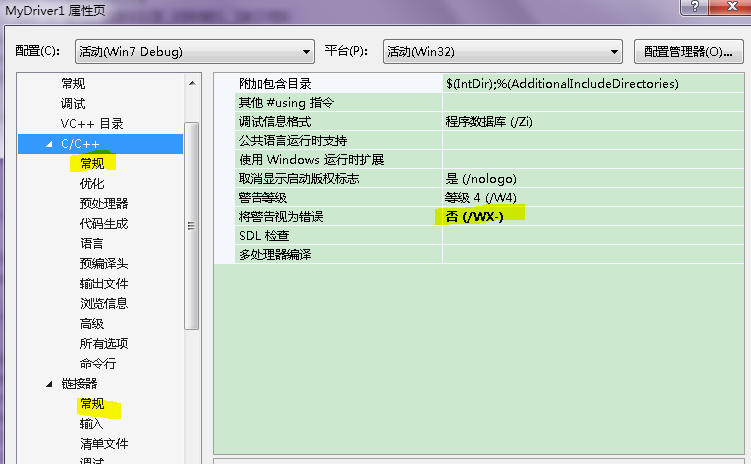The width and height of the screenshot is (751, 464).
Task: Select 常规 under the C/C++ node
Action: [x=92, y=164]
